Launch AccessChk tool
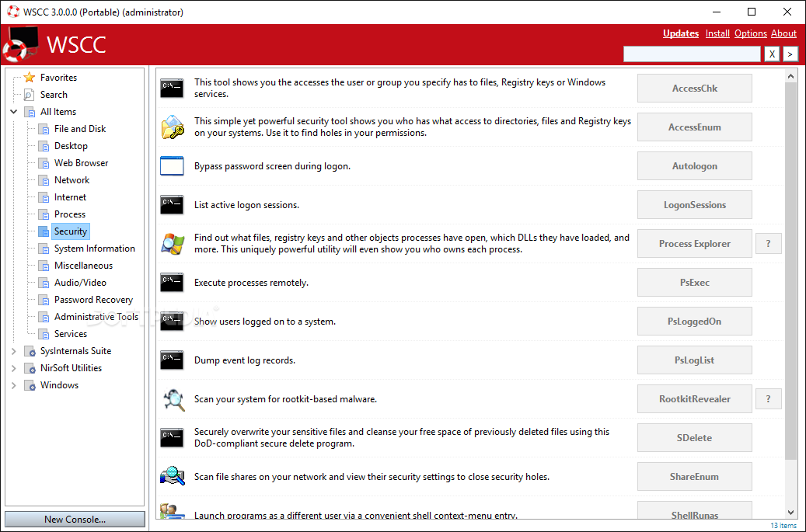806x532 pixels. [x=694, y=88]
